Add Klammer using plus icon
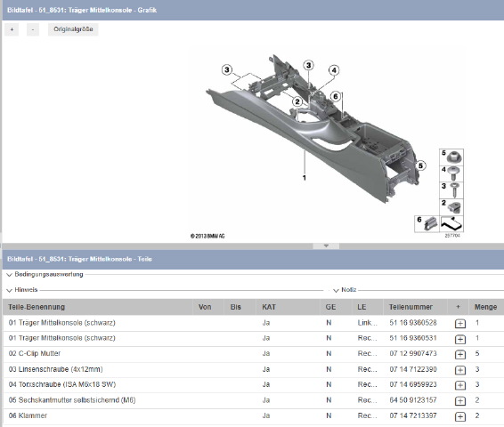504x427 pixels. coord(460,416)
